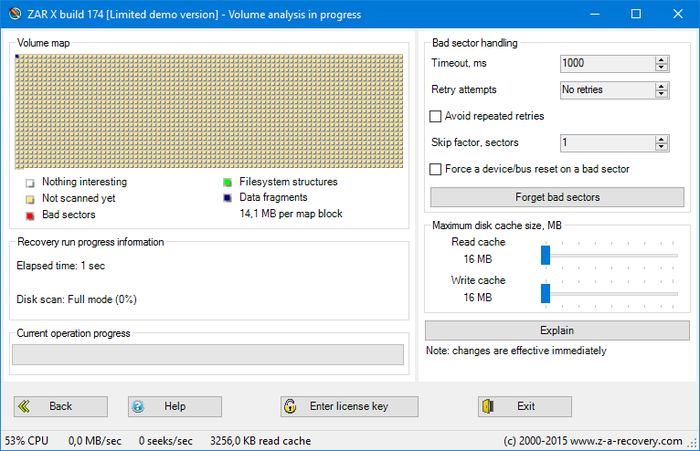Click the Explain button
The height and width of the screenshot is (451, 700).
click(x=557, y=330)
